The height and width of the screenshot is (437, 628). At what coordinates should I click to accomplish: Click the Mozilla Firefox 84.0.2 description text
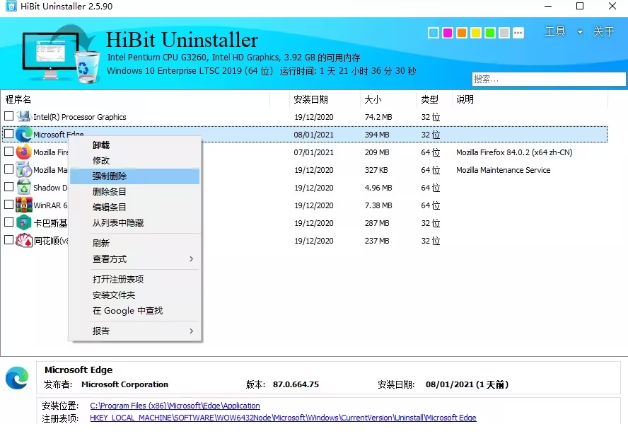(x=514, y=152)
